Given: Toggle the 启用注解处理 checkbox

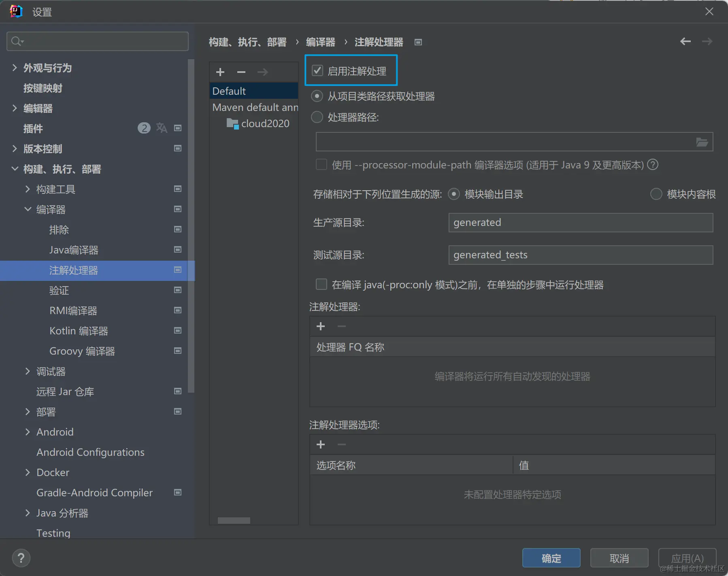Looking at the screenshot, I should [317, 71].
